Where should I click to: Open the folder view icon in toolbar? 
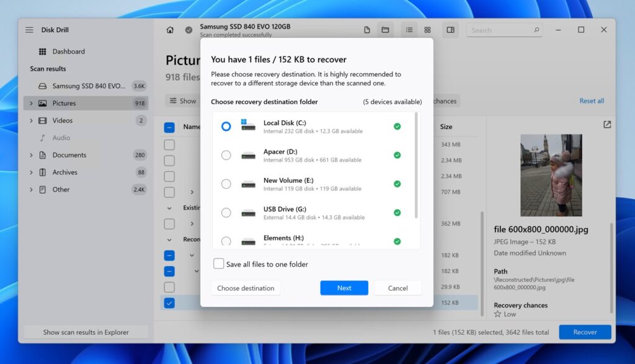[x=384, y=29]
